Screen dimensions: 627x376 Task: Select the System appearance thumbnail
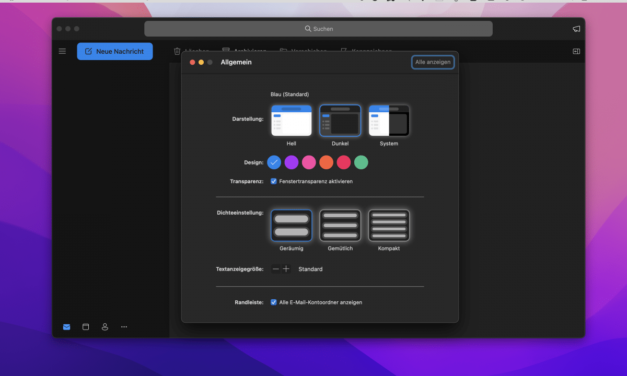389,120
